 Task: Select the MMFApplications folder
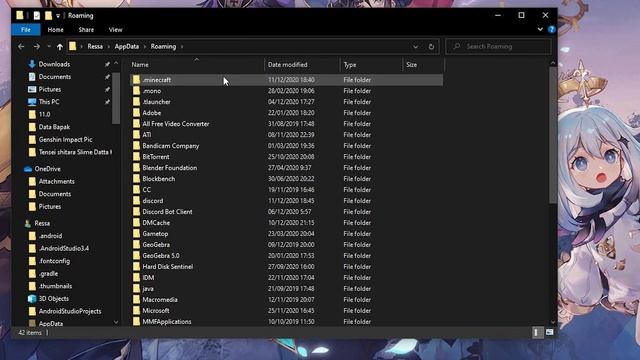pyautogui.click(x=286, y=322)
